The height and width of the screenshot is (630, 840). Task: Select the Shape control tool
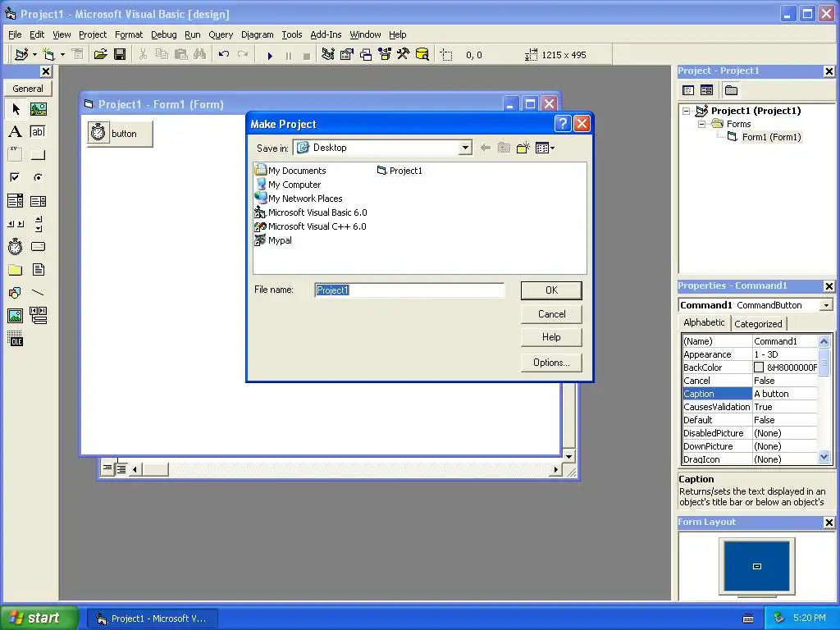tap(16, 293)
